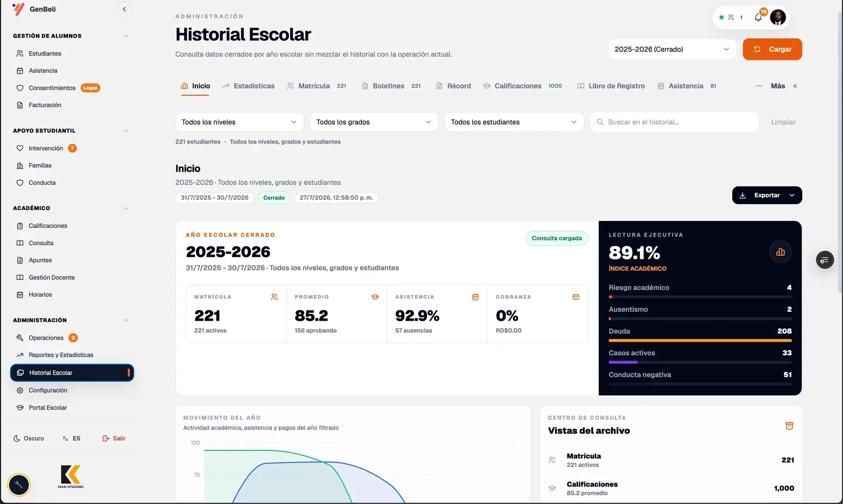Open the Todos los estudiantes dropdown
843x504 pixels.
(514, 122)
